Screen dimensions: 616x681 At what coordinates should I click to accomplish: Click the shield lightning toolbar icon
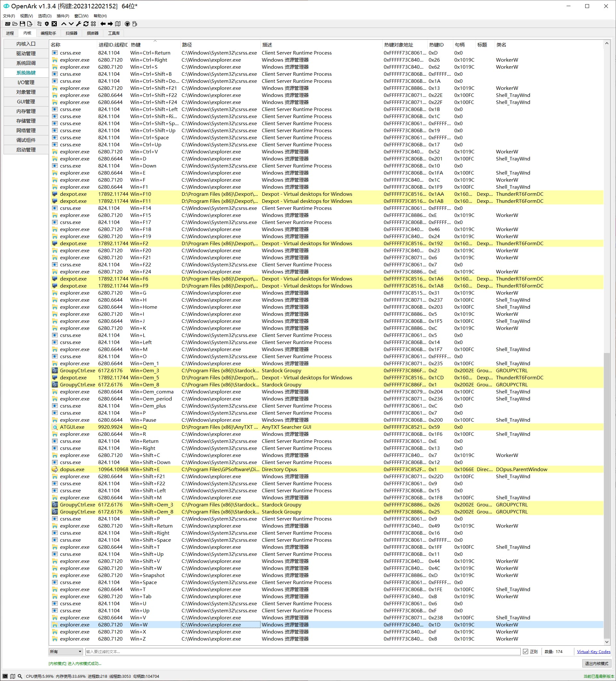tap(47, 24)
